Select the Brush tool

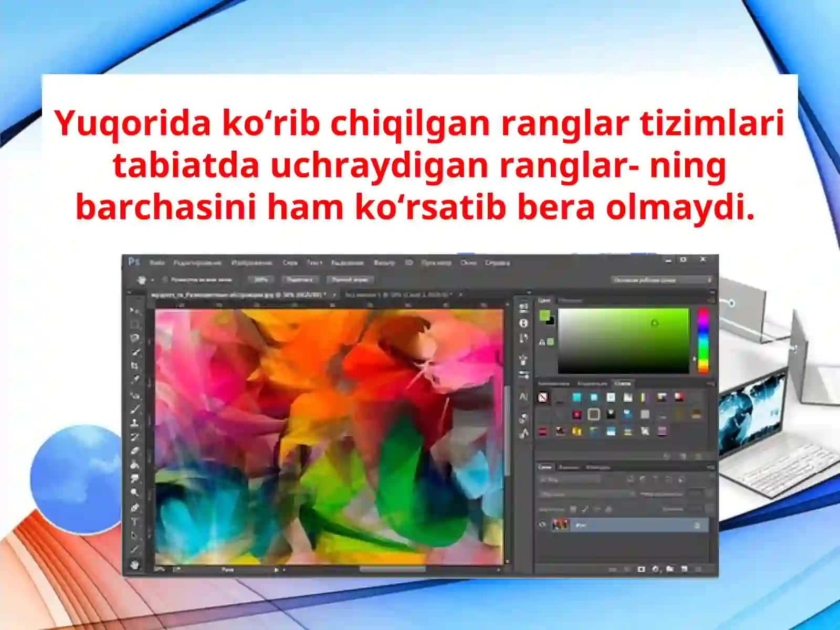(135, 408)
